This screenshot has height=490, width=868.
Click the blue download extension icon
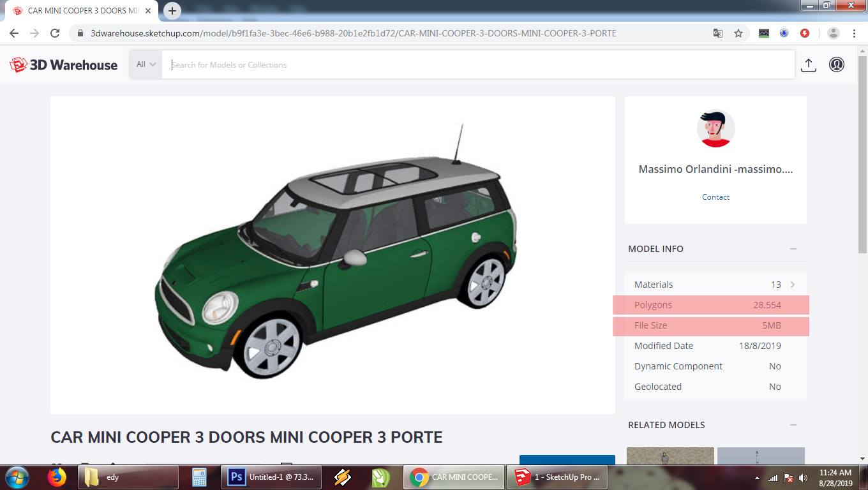coord(784,33)
